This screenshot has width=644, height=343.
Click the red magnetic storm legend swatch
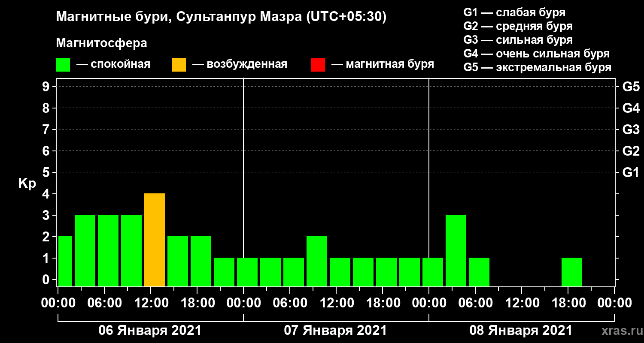(x=318, y=65)
